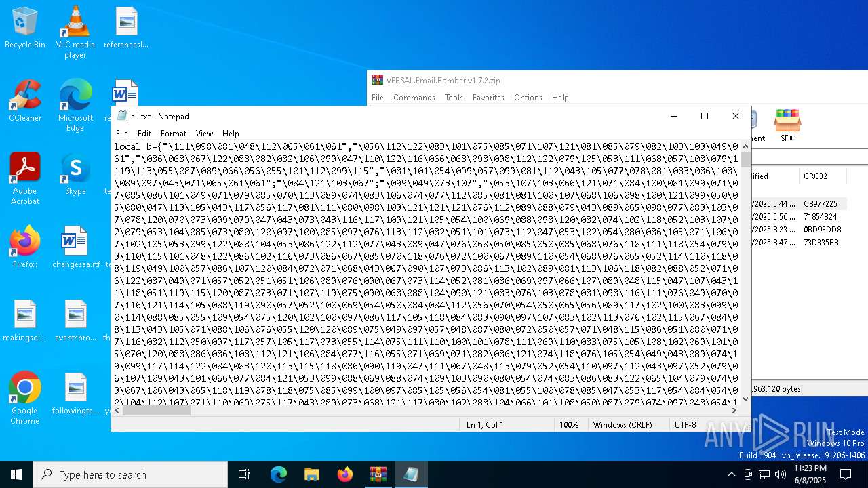Open WinRAR File menu
Viewport: 868px width, 488px height.
pos(378,98)
